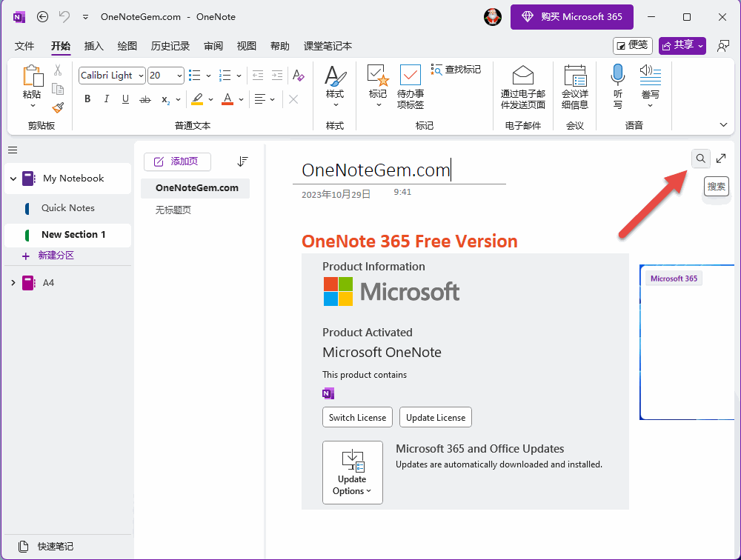
Task: Click the Format Painter brush icon
Action: 59,107
